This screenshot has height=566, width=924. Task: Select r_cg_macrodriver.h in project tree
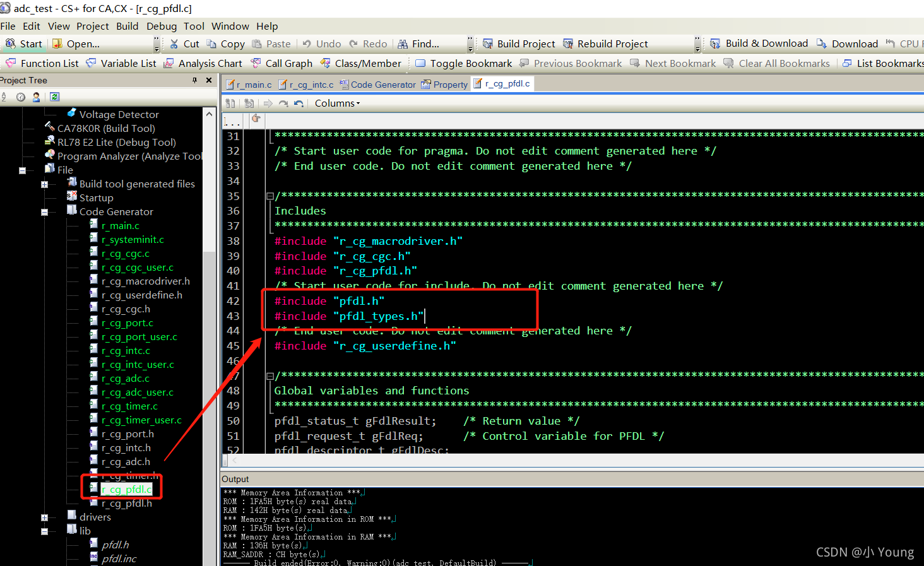[x=146, y=281]
